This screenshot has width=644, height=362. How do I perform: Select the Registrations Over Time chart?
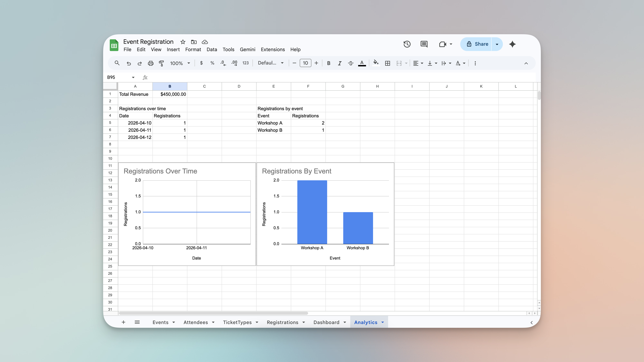pos(187,214)
